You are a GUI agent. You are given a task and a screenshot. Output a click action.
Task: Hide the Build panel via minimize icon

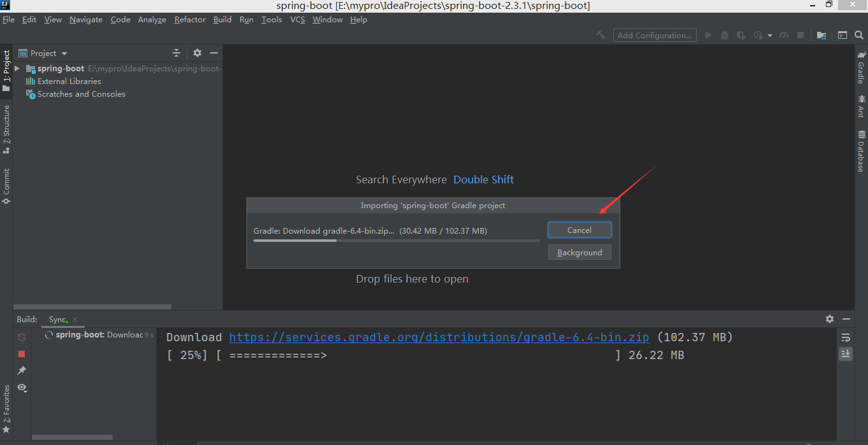coord(846,319)
